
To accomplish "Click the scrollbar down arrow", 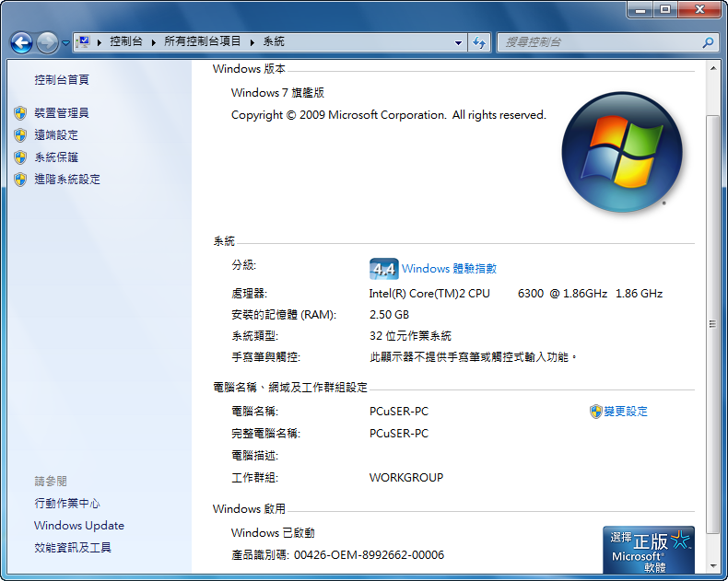I will [x=712, y=566].
